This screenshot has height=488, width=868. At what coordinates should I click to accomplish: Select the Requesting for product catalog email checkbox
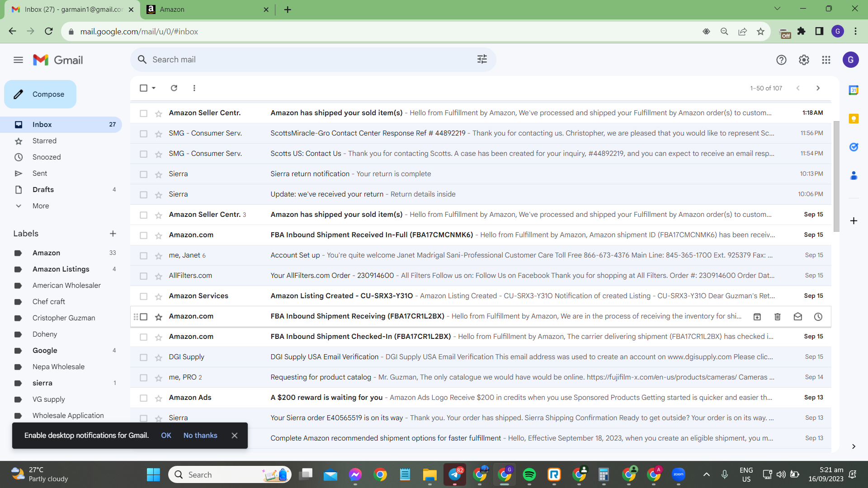click(143, 378)
